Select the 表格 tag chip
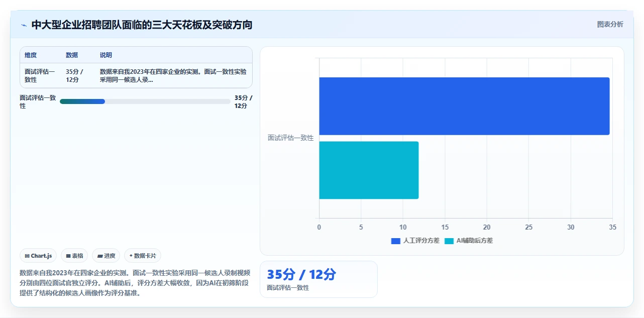Viewport: 644px width, 318px height. 74,256
